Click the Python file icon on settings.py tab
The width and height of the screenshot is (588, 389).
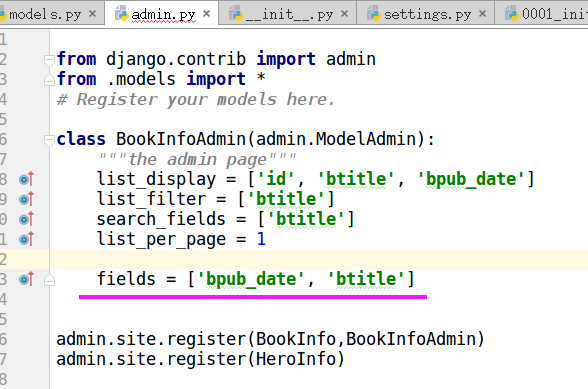pos(374,14)
